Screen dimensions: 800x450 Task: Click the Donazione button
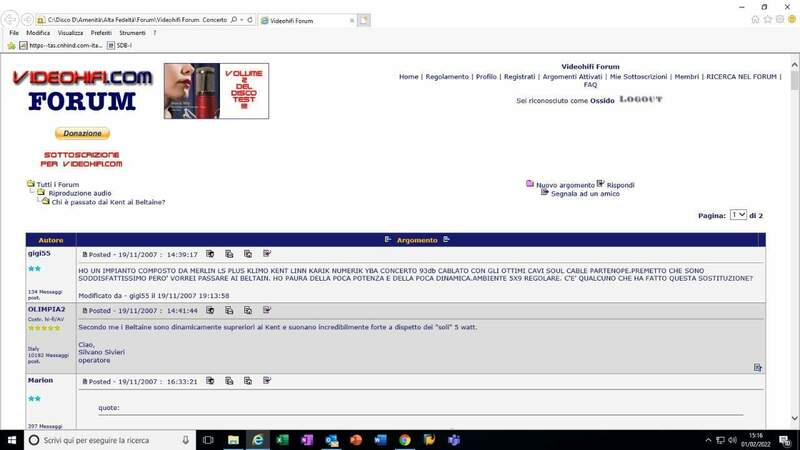[x=82, y=133]
